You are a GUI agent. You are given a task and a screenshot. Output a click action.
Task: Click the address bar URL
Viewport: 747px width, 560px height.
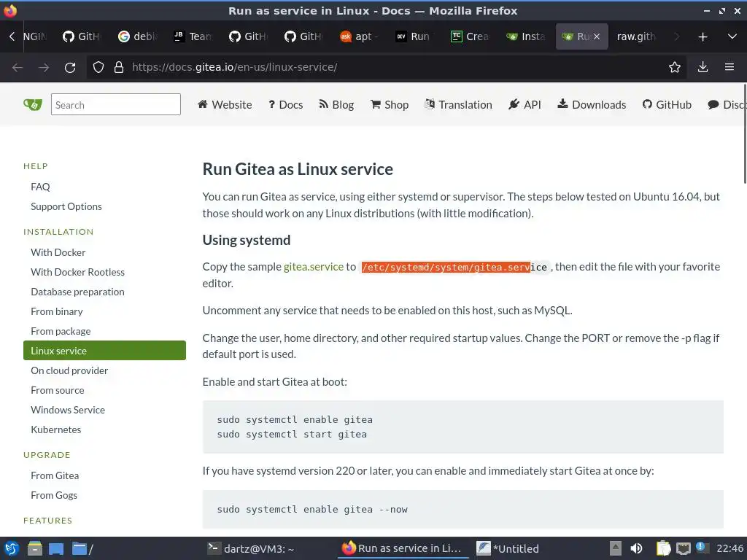(x=234, y=67)
